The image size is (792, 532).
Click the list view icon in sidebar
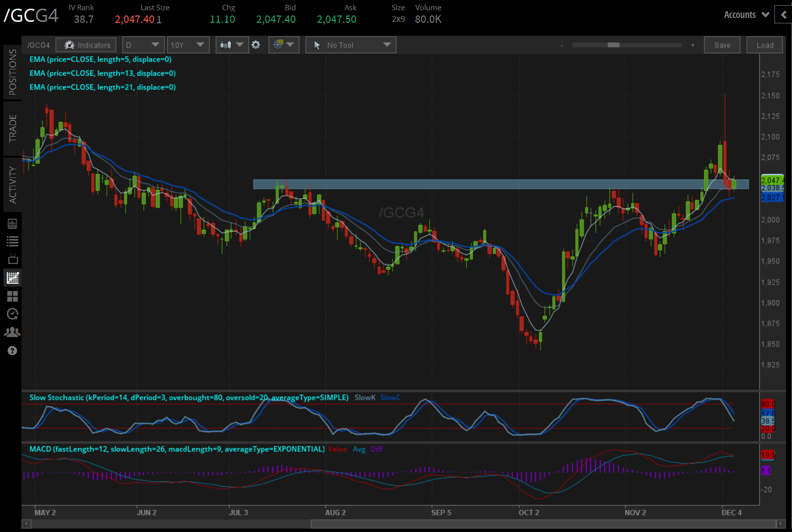[13, 241]
